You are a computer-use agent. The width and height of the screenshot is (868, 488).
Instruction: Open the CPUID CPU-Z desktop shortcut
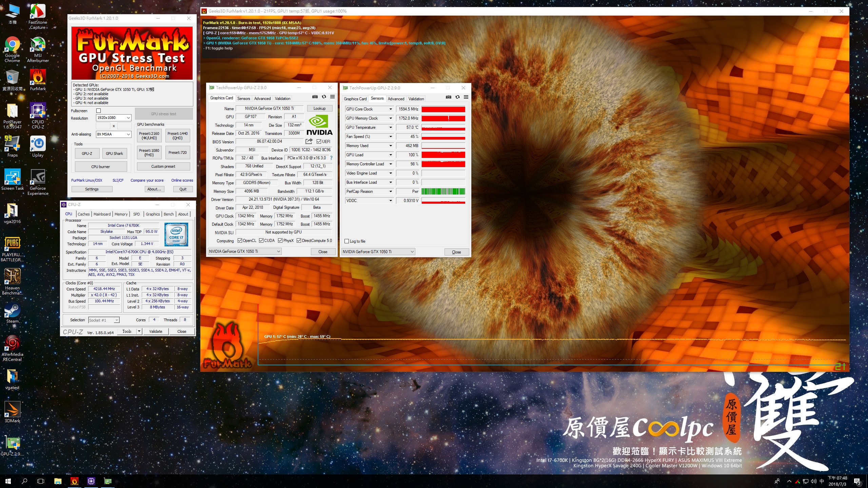pyautogui.click(x=38, y=116)
